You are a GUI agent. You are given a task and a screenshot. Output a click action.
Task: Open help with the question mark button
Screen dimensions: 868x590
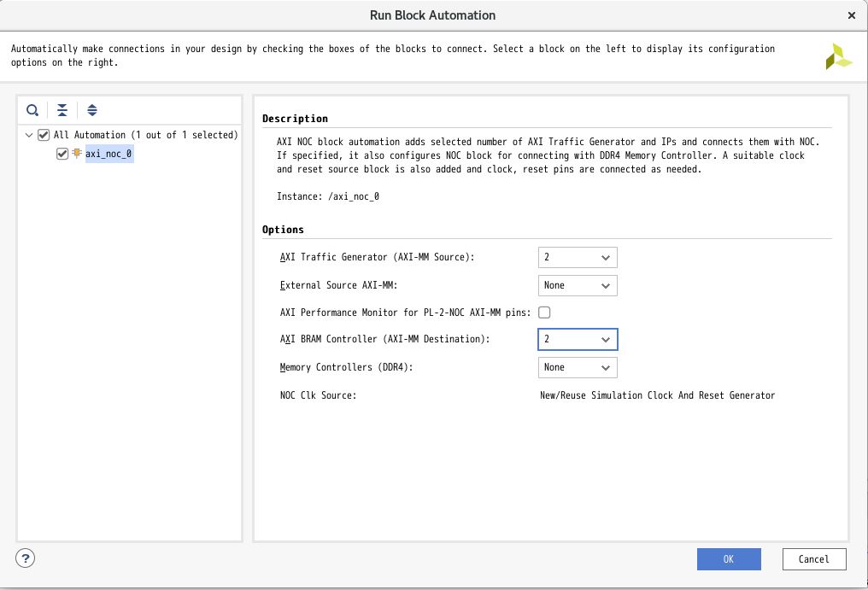tap(25, 558)
